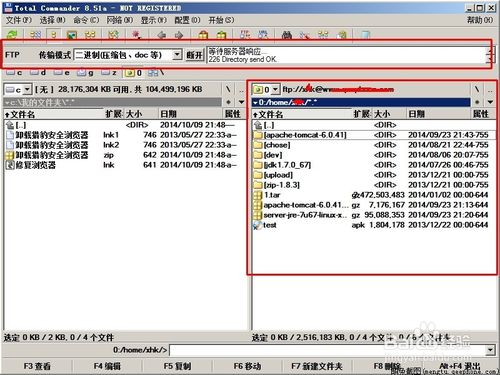Screen dimensions: 500x375
Task: Switch to drive d button
Action: (x=38, y=72)
